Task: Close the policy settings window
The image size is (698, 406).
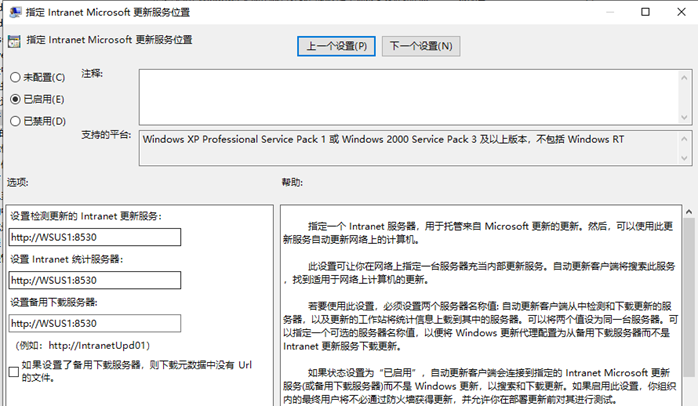Action: (682, 12)
